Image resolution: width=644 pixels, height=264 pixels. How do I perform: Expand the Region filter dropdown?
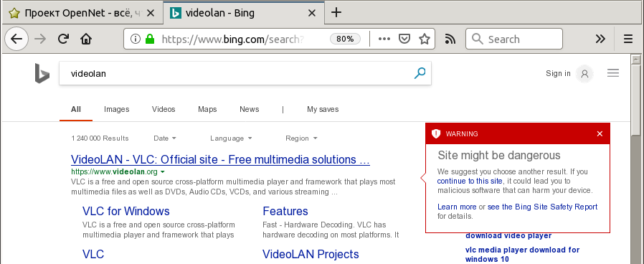point(301,138)
